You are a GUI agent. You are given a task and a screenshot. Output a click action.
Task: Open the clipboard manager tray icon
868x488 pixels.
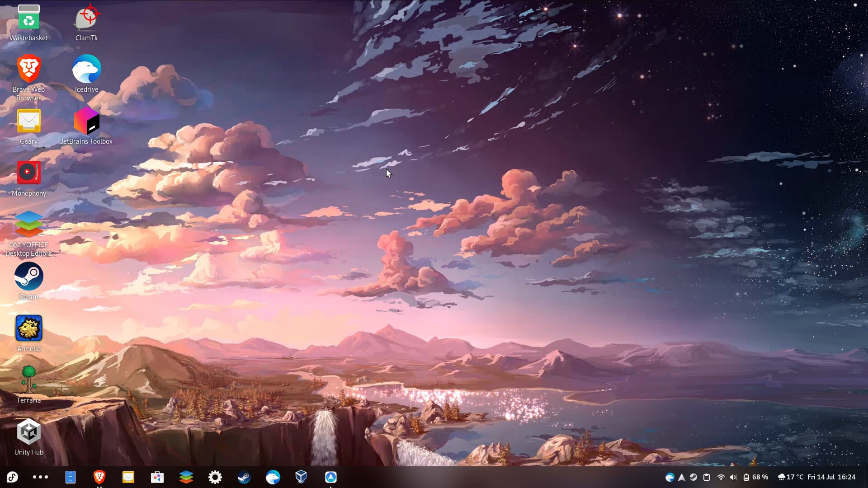[x=707, y=477]
